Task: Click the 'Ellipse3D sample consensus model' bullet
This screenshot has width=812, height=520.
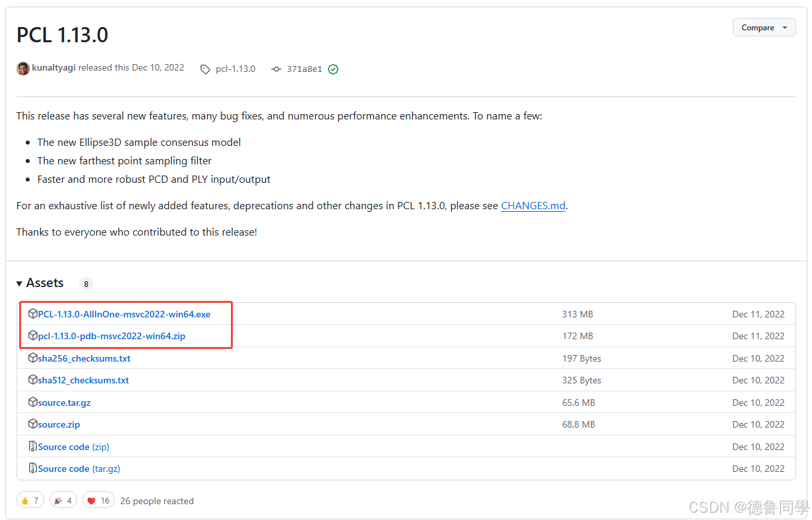Action: (139, 142)
